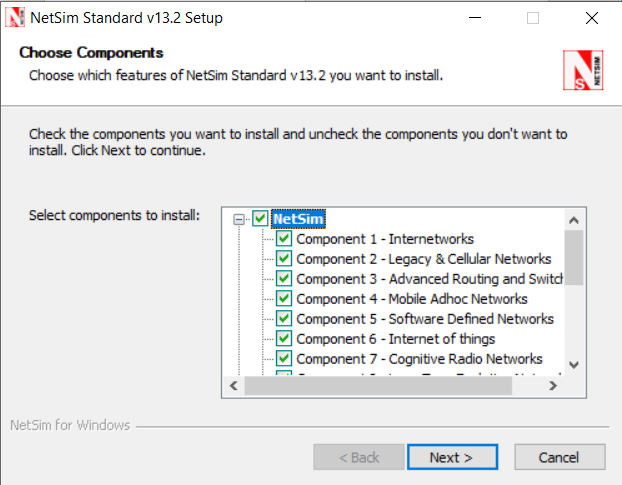Select the NetSim root tree label
Screen dimensions: 622x485
(298, 219)
